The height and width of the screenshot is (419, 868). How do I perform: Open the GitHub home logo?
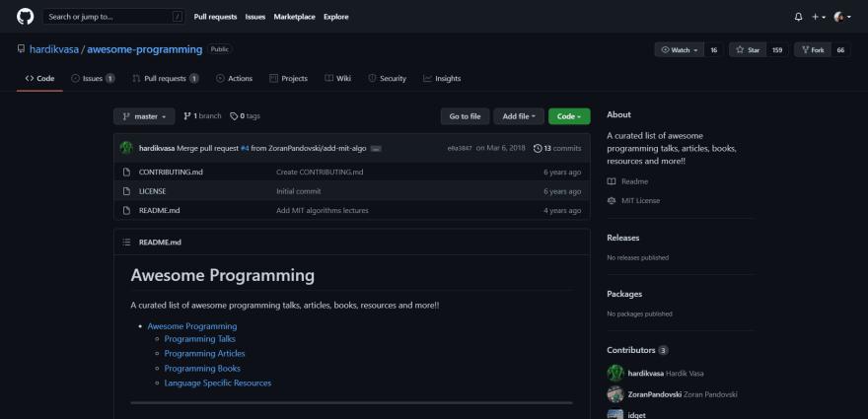click(25, 17)
